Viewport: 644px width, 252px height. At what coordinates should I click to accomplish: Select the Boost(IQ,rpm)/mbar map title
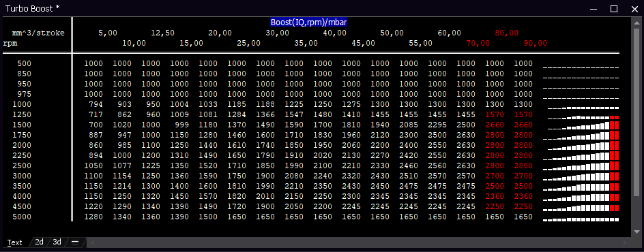[x=309, y=22]
